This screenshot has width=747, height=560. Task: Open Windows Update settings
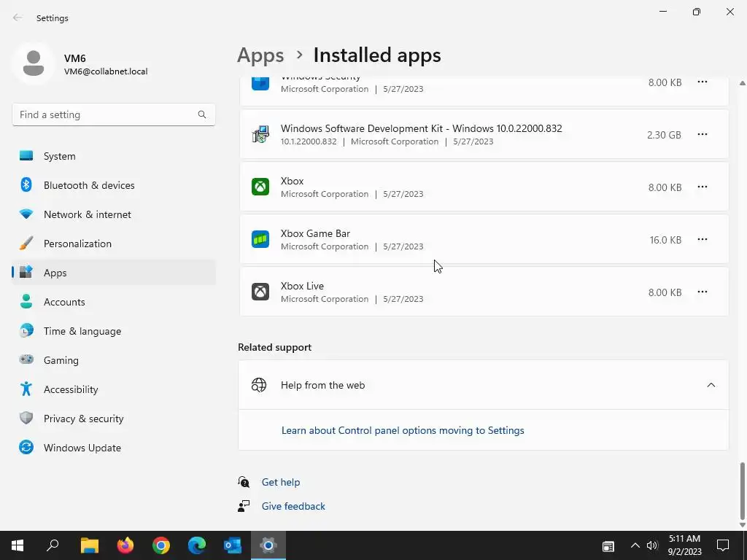click(113, 448)
